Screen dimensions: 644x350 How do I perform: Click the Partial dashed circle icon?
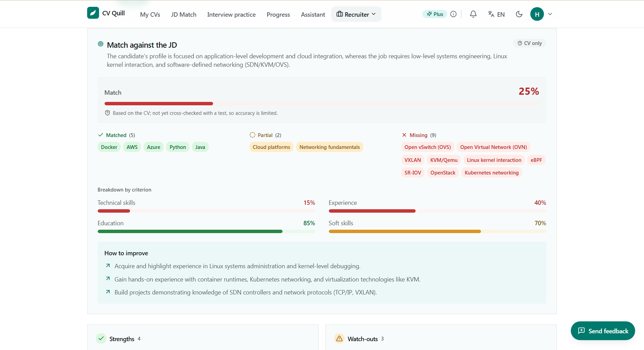point(253,135)
